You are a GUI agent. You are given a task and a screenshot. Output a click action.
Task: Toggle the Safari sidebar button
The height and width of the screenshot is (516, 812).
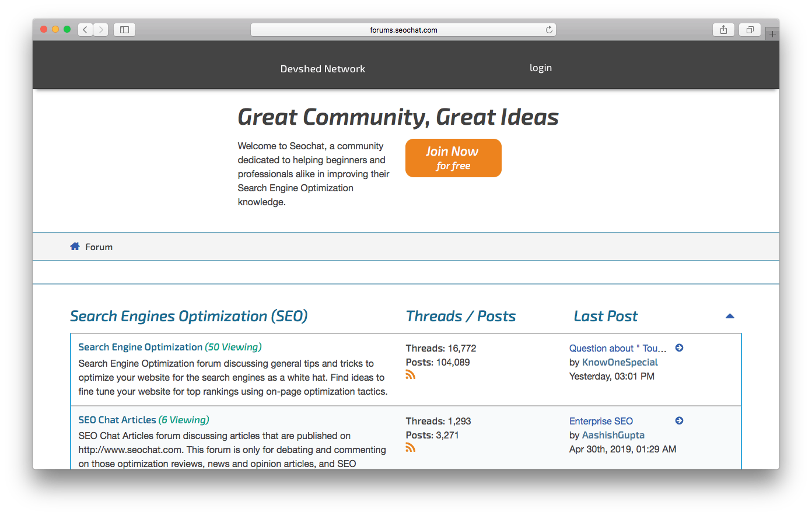point(124,30)
